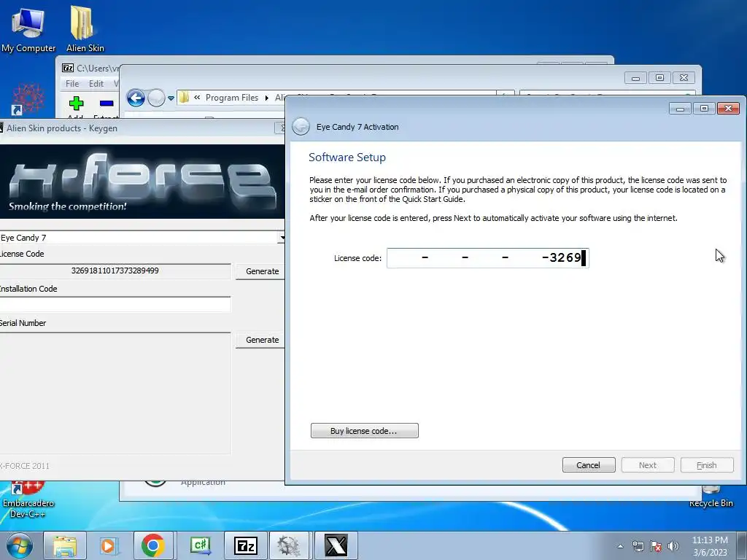Select the Embarcadero Dev-C++ desktop shortcut
The width and height of the screenshot is (747, 560).
[28, 500]
